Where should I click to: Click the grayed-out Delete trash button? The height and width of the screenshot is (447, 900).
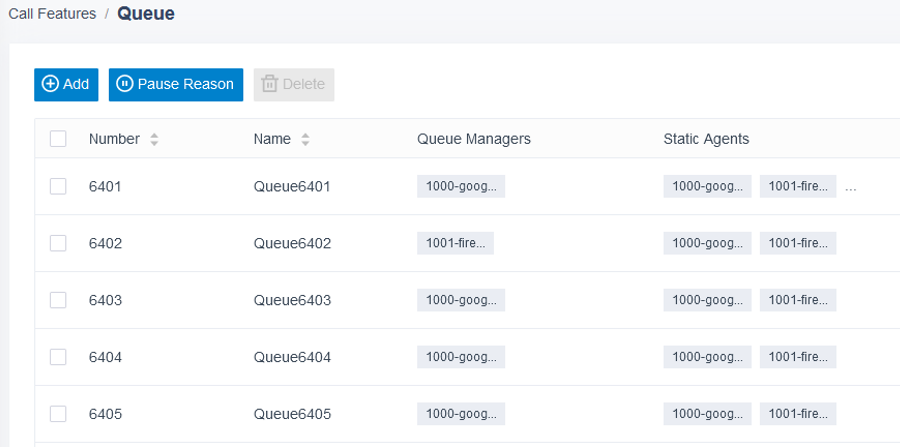point(294,84)
